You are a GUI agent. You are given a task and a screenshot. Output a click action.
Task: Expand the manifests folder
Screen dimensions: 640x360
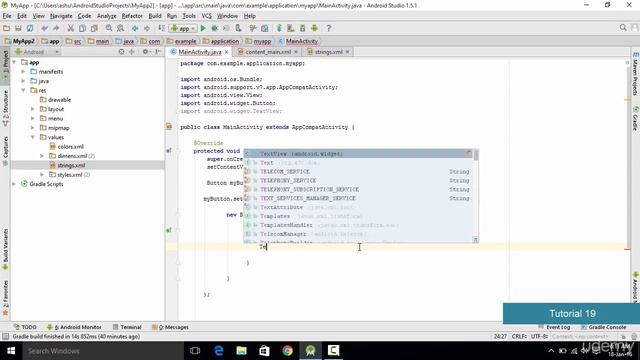pos(23,72)
